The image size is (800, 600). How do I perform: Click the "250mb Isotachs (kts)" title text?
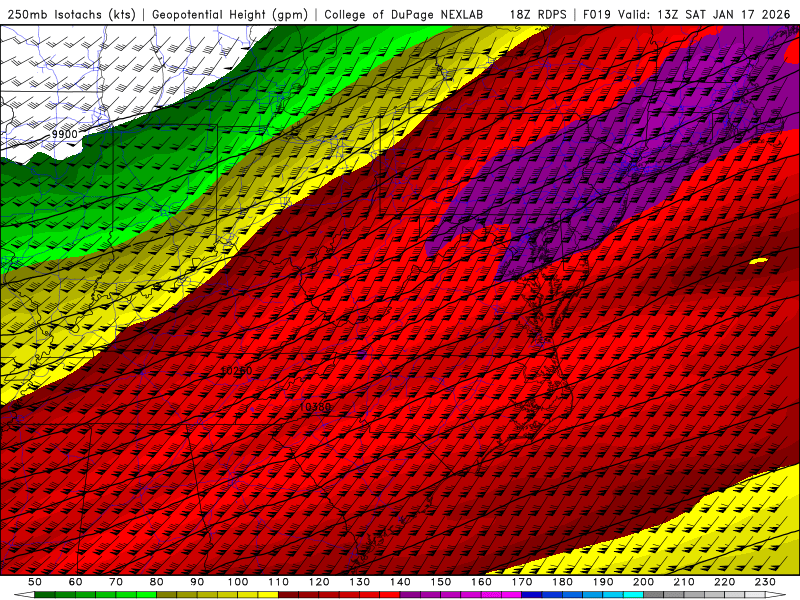coord(71,14)
